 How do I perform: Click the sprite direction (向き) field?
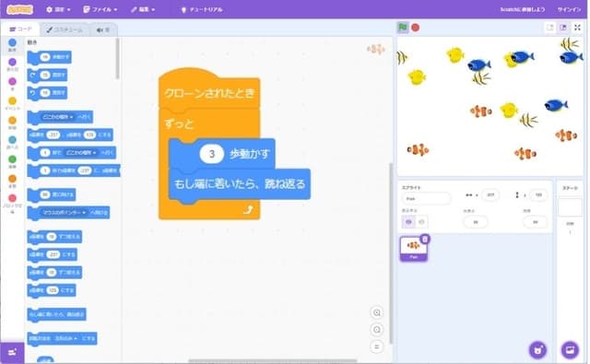coord(535,222)
